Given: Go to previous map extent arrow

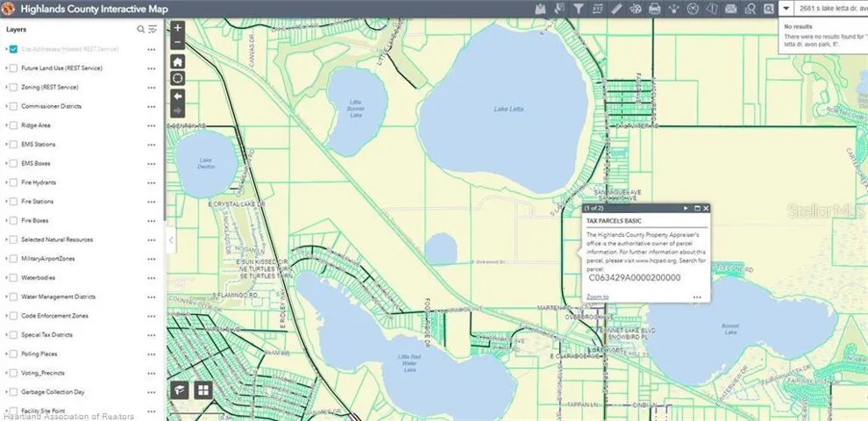Looking at the screenshot, I should (x=178, y=96).
